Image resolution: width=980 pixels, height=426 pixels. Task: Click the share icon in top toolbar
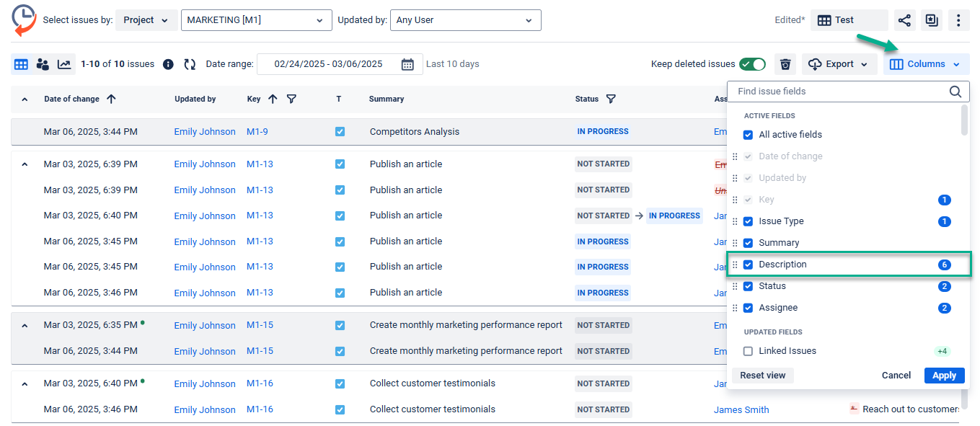click(904, 20)
